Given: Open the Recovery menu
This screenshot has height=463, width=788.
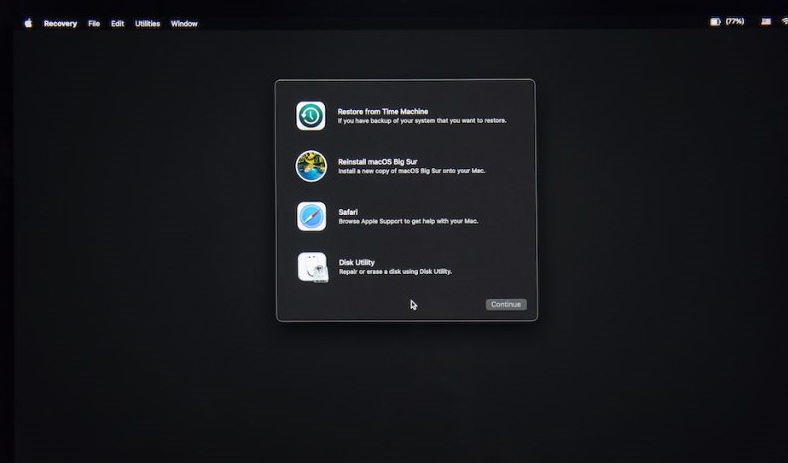Looking at the screenshot, I should click(x=60, y=24).
